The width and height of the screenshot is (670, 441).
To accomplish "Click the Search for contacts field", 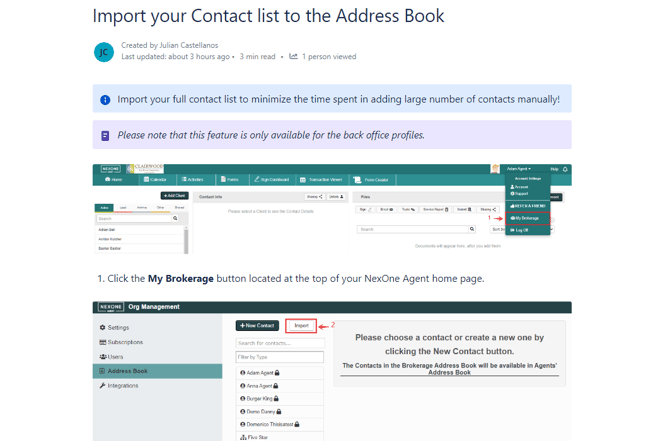I will [x=279, y=343].
